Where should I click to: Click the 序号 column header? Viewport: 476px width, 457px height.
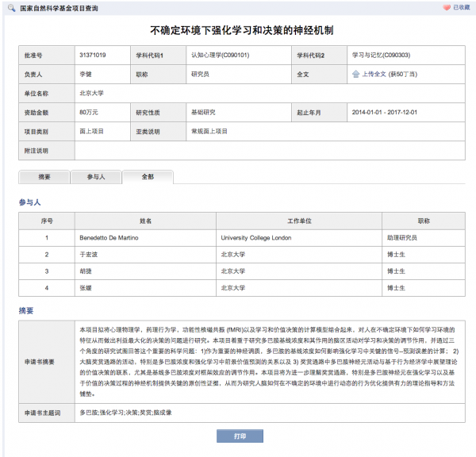pos(47,221)
